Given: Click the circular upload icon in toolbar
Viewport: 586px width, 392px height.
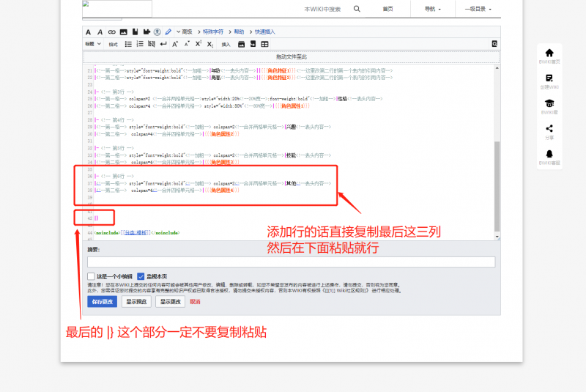Looking at the screenshot, I should pyautogui.click(x=157, y=32).
